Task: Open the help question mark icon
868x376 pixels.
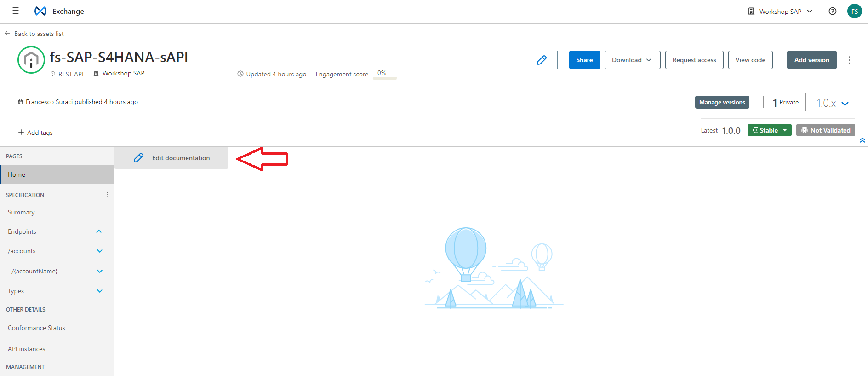Action: [833, 11]
